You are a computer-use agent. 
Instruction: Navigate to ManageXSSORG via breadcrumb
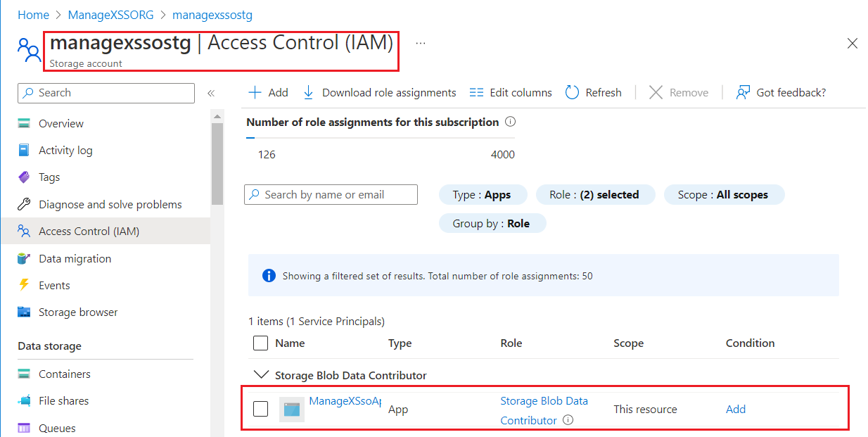[x=110, y=14]
